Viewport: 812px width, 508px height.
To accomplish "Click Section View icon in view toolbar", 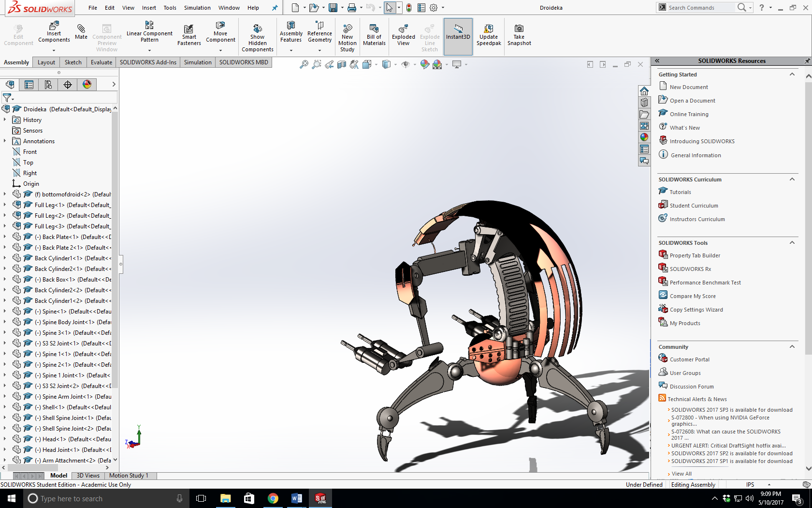I will point(342,64).
